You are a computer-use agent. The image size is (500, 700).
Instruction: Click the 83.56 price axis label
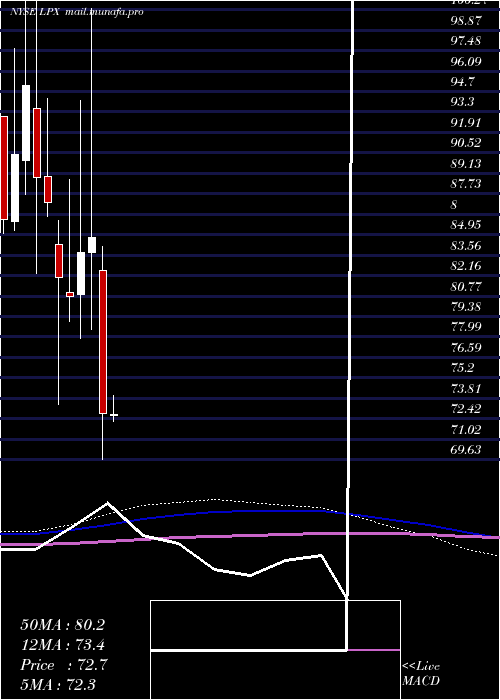[466, 246]
